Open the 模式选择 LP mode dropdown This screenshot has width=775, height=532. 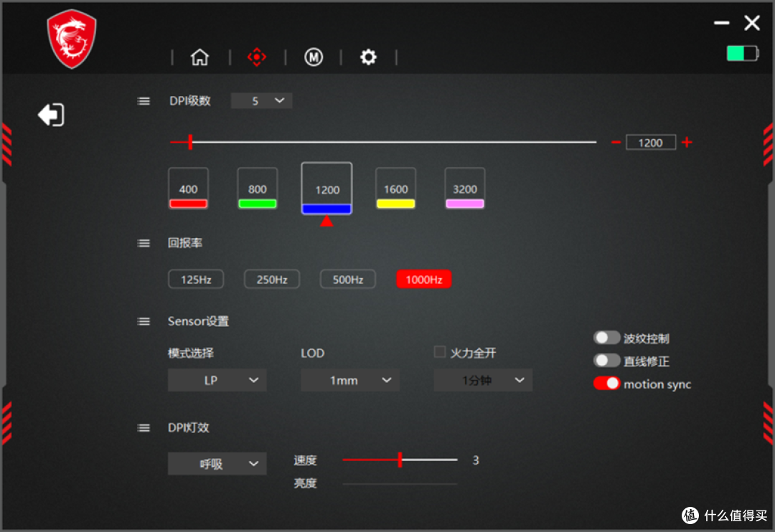coord(217,380)
